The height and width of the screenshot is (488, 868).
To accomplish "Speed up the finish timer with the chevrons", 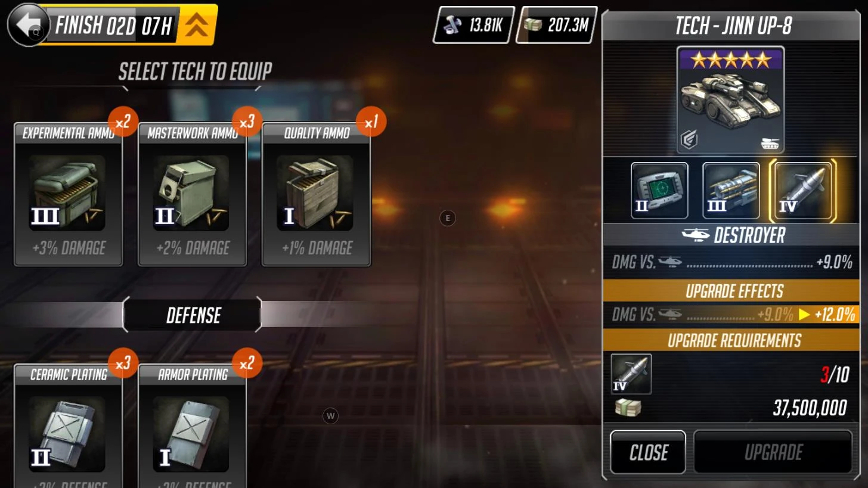I will [x=197, y=26].
